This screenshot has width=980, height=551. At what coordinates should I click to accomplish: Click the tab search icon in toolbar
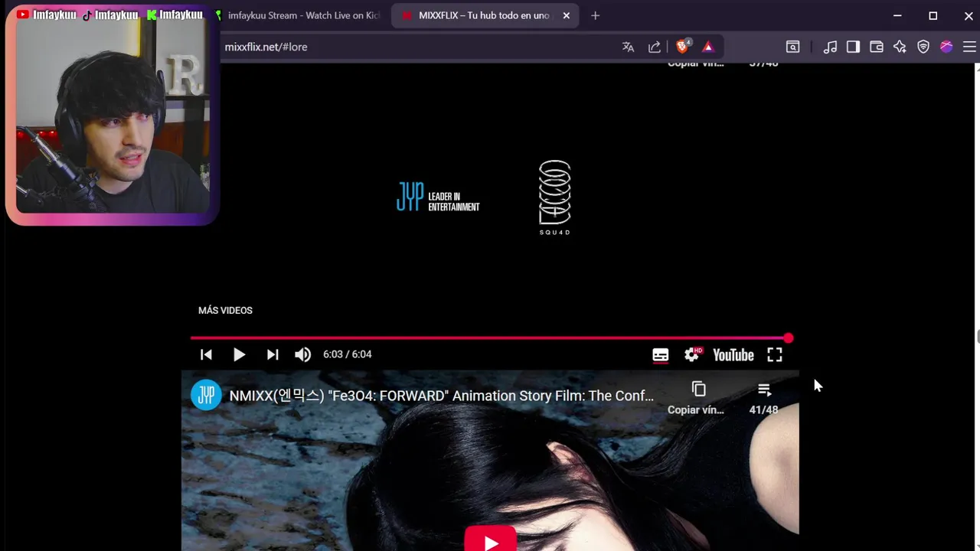click(x=793, y=47)
